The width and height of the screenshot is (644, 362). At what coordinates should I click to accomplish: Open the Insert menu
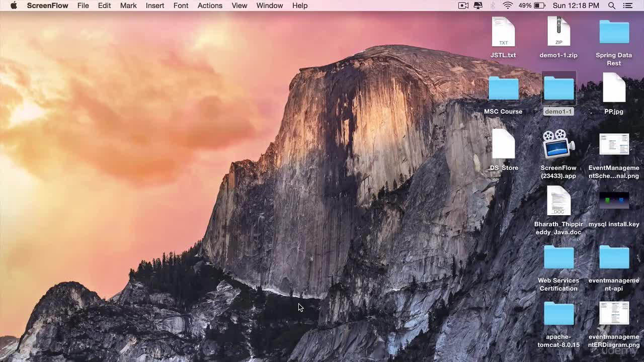pyautogui.click(x=155, y=6)
